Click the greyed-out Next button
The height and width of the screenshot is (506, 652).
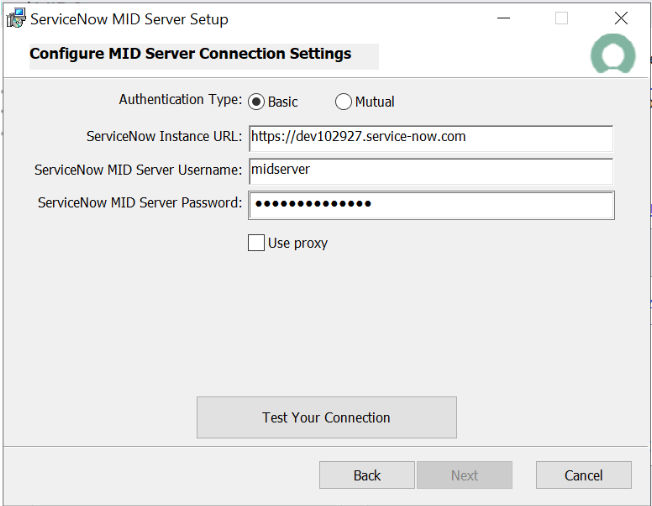click(464, 475)
